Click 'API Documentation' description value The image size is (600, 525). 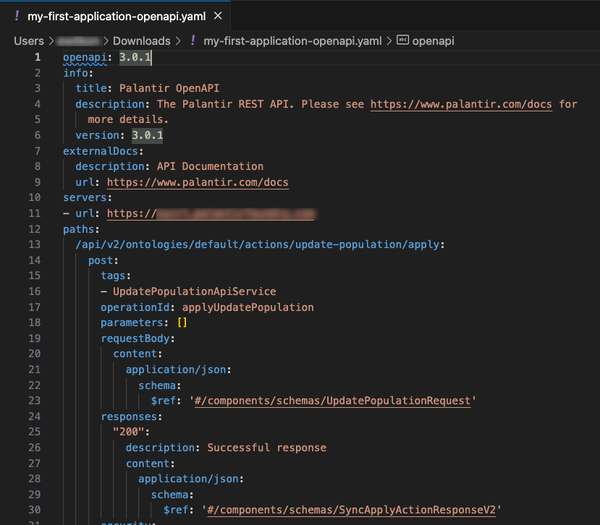tap(210, 166)
